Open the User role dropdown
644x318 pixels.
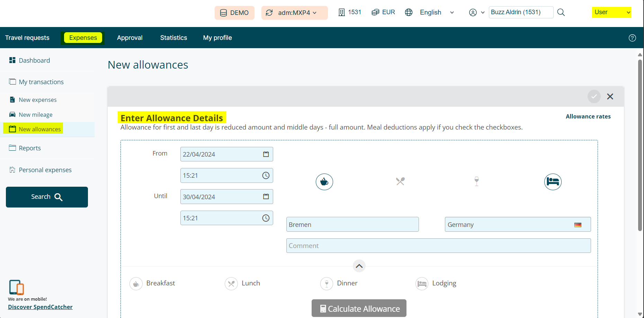(x=611, y=12)
